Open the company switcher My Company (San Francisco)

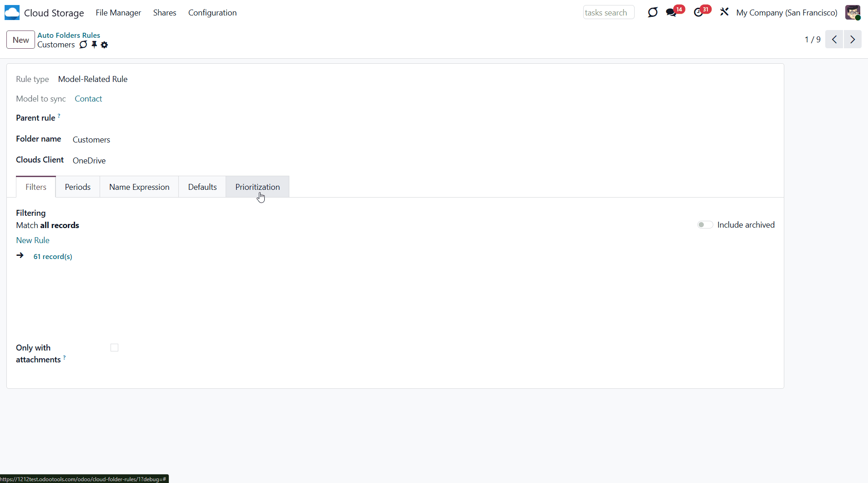787,13
